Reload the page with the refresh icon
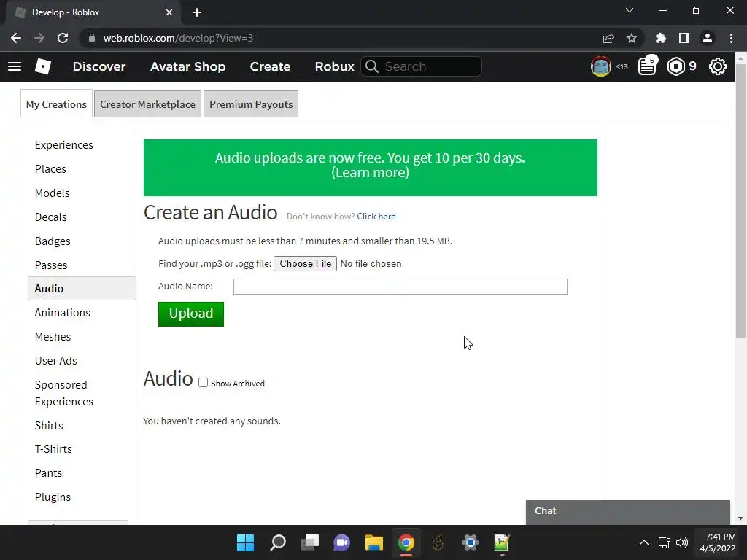The image size is (747, 560). [63, 38]
